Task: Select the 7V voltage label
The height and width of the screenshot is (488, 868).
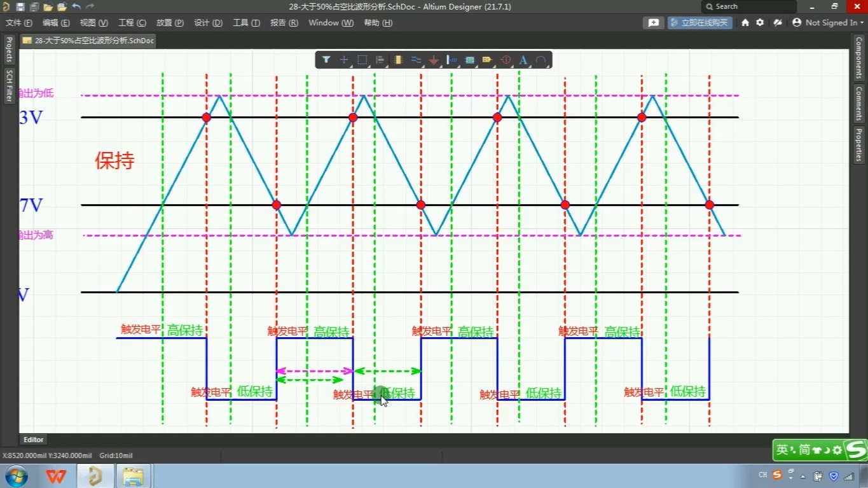Action: click(31, 206)
